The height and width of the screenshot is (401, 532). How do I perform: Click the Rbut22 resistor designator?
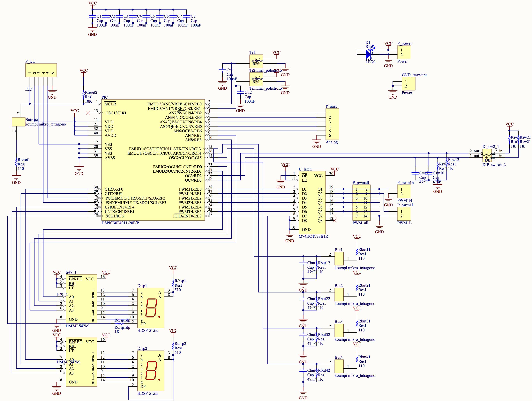tap(324, 299)
